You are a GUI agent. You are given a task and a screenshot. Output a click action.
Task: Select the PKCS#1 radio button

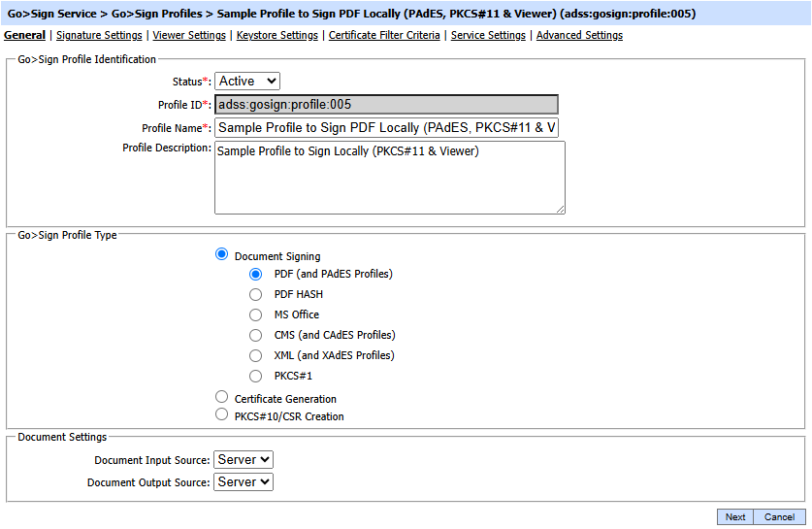[x=256, y=376]
